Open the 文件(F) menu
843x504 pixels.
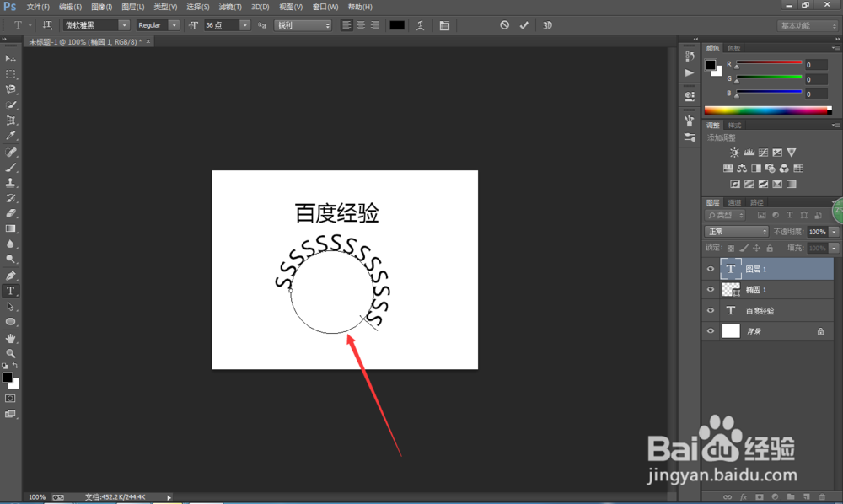[38, 7]
